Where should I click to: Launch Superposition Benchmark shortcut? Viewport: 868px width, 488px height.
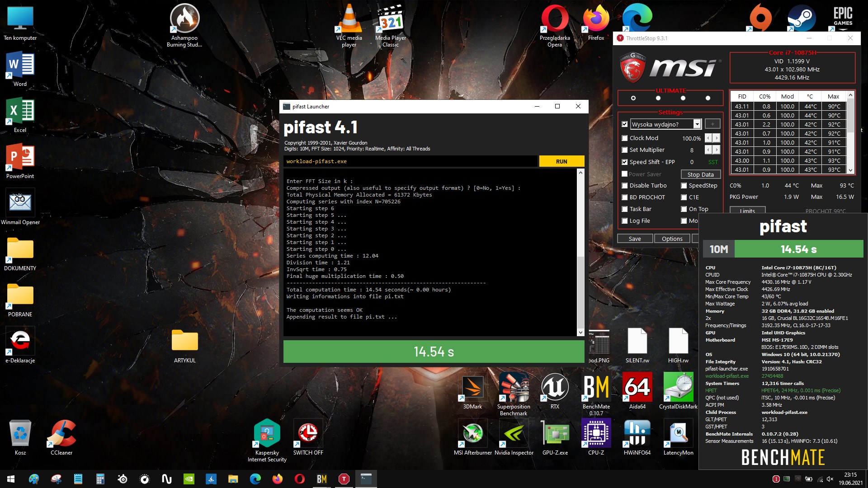[x=514, y=394]
